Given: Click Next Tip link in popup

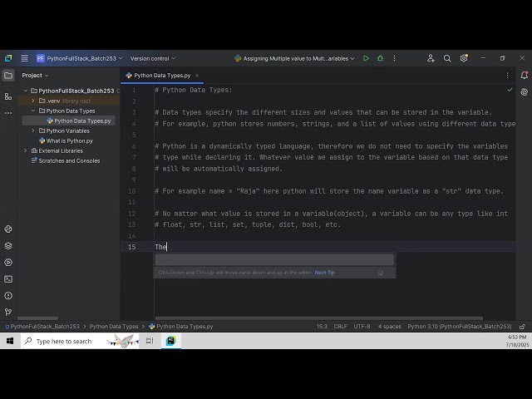Looking at the screenshot, I should [x=325, y=273].
